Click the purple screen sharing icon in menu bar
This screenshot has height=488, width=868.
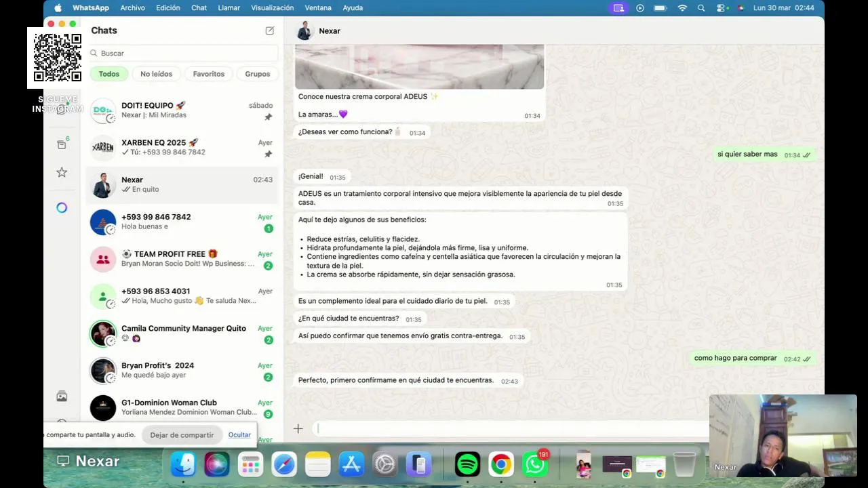click(618, 8)
